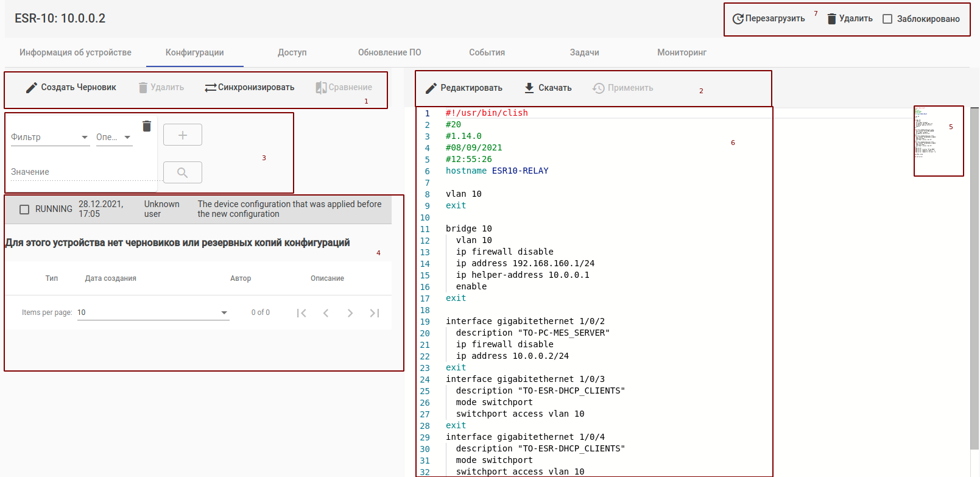This screenshot has height=477, width=980.
Task: Toggle the Заблокировано checkbox
Action: pyautogui.click(x=887, y=19)
